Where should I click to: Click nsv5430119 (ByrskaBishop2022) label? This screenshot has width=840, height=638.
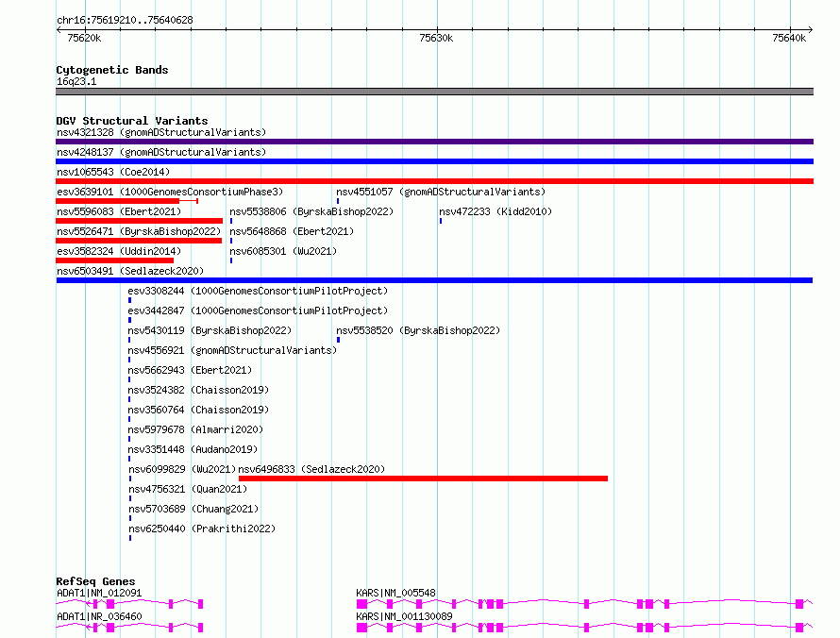[210, 330]
